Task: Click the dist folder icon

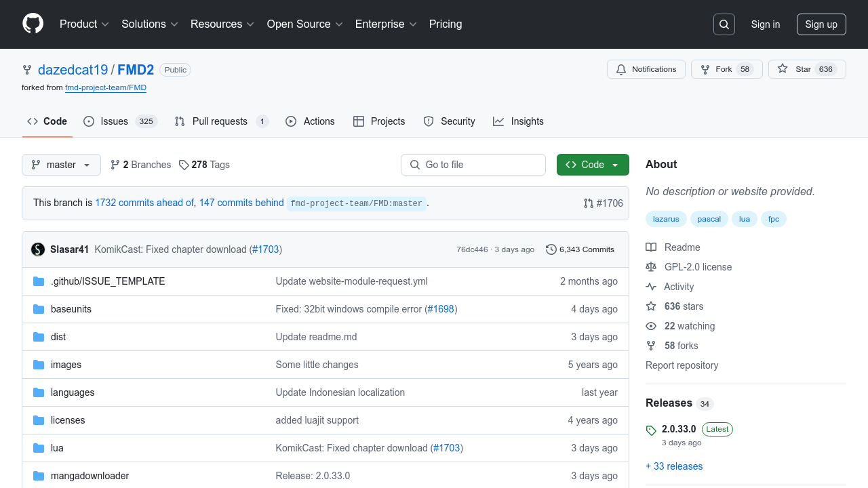Action: click(x=39, y=337)
